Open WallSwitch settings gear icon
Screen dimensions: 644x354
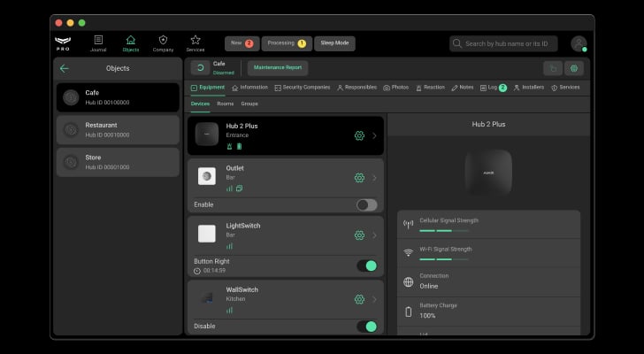(x=359, y=299)
